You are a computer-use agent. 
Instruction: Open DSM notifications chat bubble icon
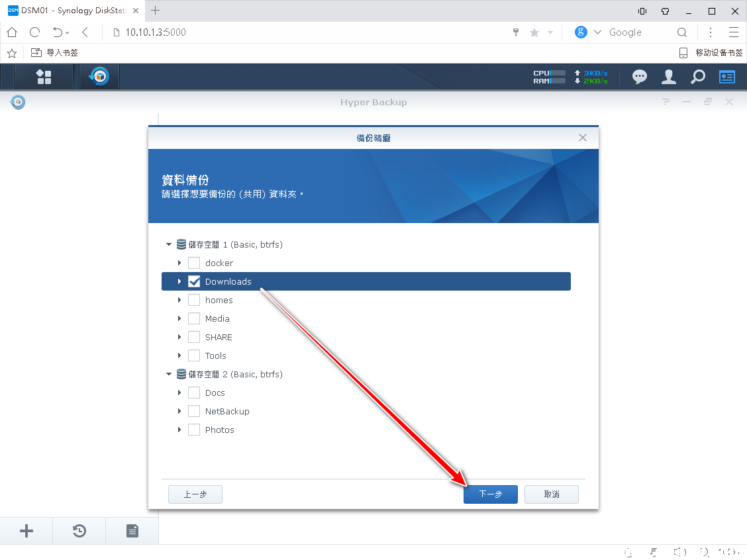(x=639, y=77)
